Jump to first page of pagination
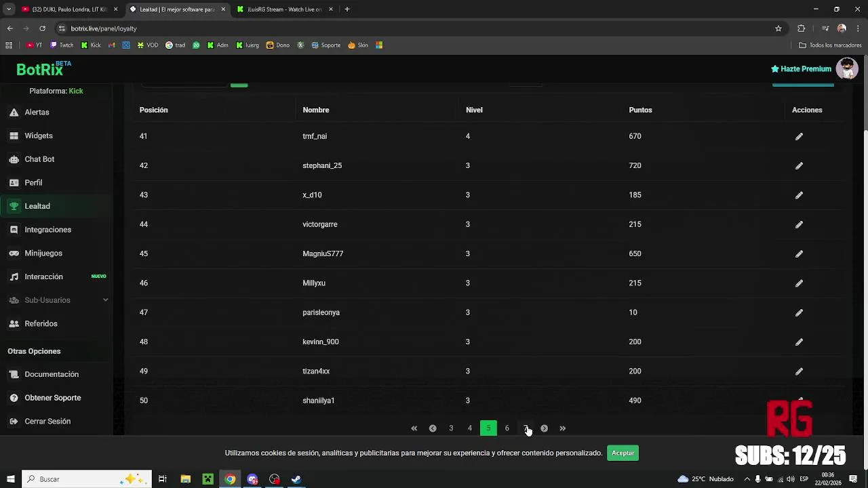Screen dimensions: 868x488 [x=414, y=428]
